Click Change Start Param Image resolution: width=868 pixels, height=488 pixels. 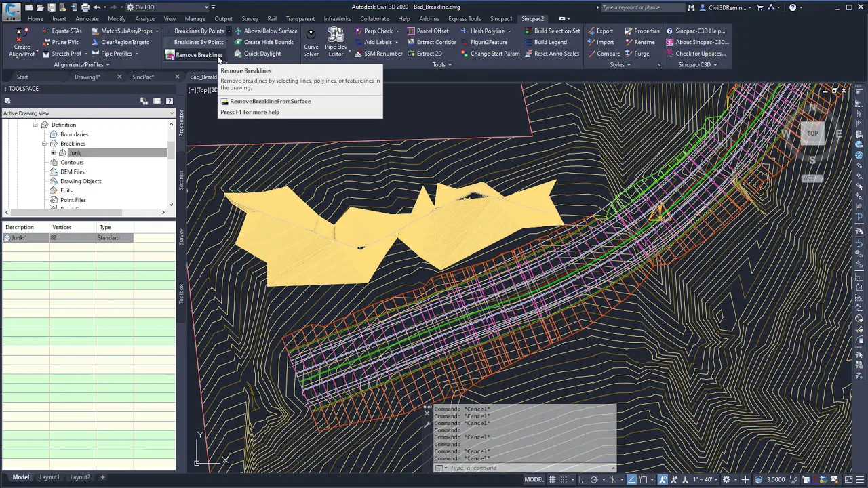click(x=490, y=54)
